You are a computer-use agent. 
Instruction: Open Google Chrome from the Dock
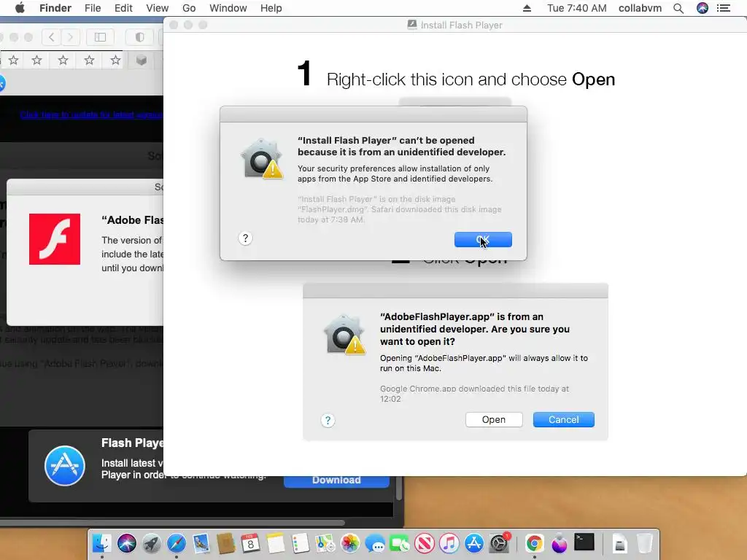[535, 543]
